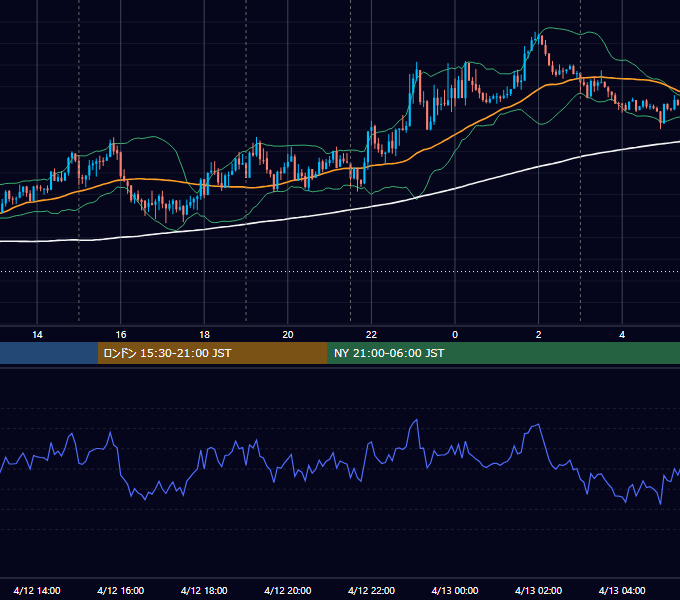Click the ロンドン 15:30-21:00 JST session bar

tap(212, 353)
